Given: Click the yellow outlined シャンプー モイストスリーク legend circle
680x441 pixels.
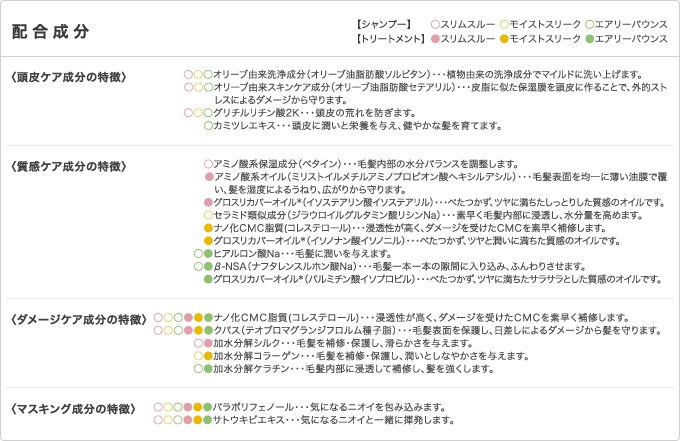Looking at the screenshot, I should tap(504, 24).
